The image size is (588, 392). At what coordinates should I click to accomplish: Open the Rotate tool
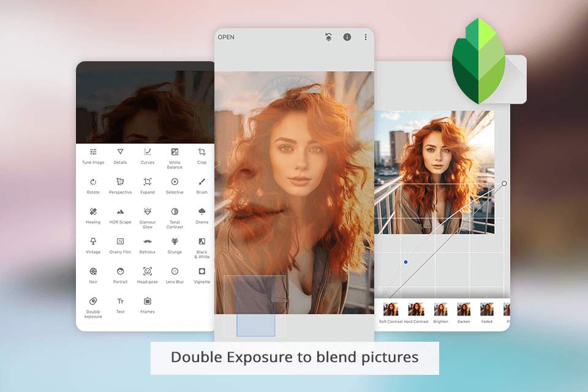93,186
